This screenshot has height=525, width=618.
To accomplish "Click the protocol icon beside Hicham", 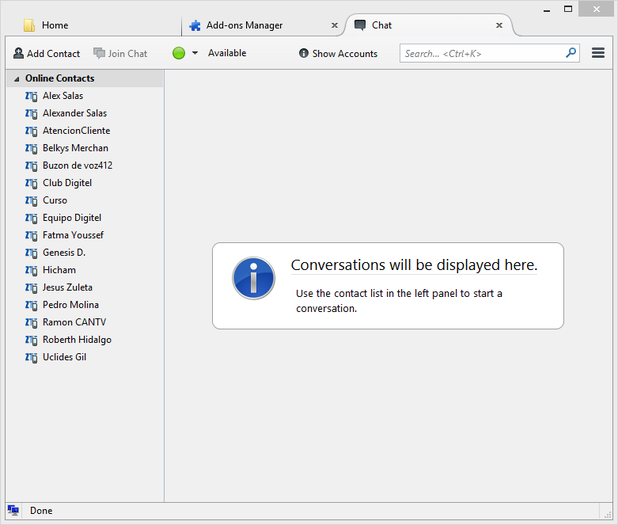I will [31, 270].
